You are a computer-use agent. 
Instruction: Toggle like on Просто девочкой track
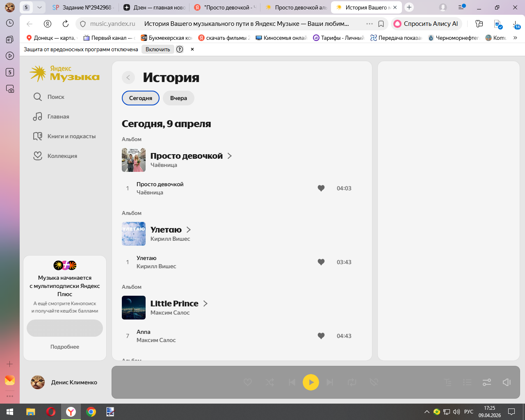[321, 188]
